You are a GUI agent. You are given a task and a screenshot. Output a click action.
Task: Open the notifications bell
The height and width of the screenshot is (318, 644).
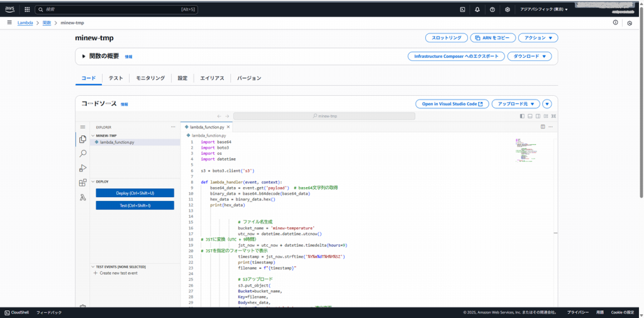pyautogui.click(x=477, y=9)
